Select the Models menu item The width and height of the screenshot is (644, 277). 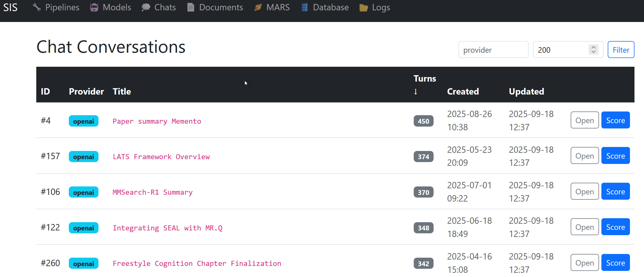pyautogui.click(x=117, y=7)
